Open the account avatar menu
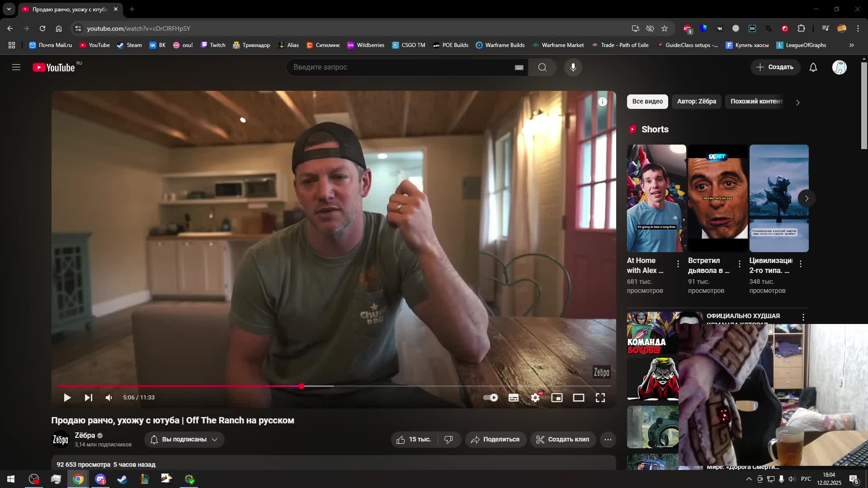Viewport: 868px width, 488px height. [x=839, y=67]
